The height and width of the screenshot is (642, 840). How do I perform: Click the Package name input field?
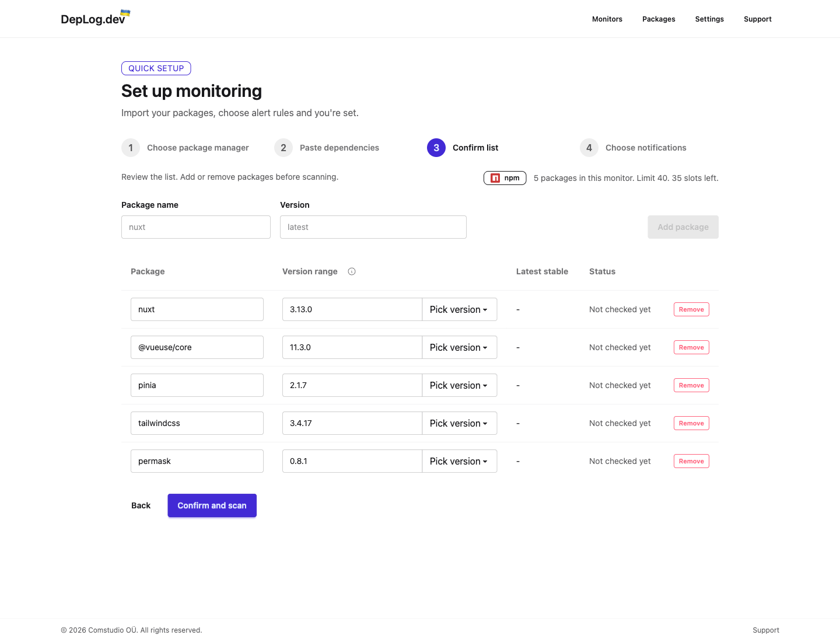coord(195,227)
